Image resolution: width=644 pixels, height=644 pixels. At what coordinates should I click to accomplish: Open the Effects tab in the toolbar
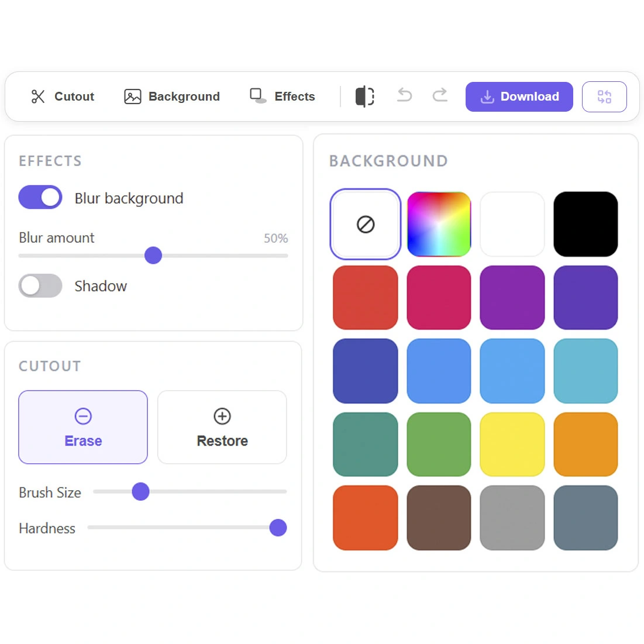(x=282, y=97)
